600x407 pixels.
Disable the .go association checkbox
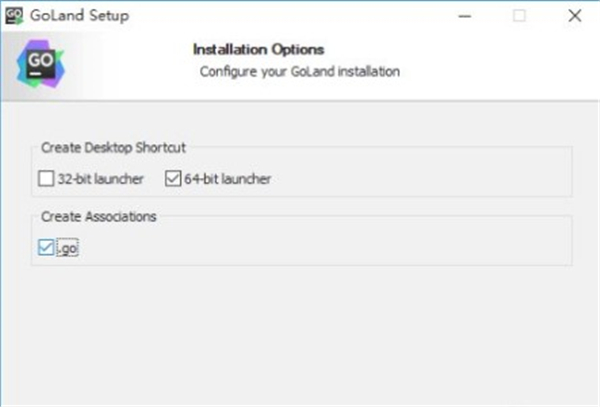click(46, 248)
